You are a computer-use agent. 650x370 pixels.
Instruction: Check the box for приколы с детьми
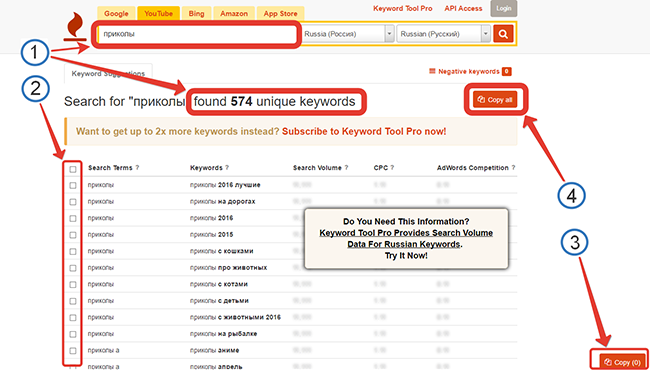point(73,301)
